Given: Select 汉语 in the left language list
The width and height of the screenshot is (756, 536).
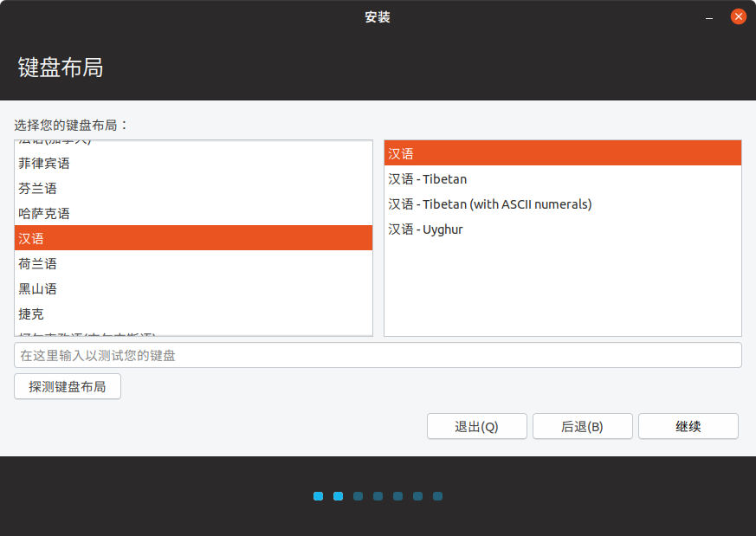Looking at the screenshot, I should (193, 238).
